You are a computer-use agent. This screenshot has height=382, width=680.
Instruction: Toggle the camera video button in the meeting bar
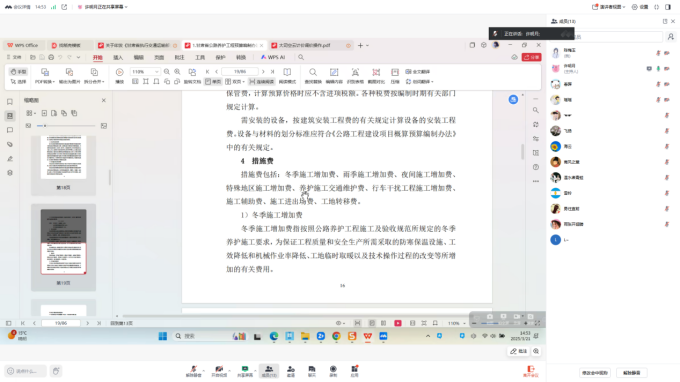[219, 371]
